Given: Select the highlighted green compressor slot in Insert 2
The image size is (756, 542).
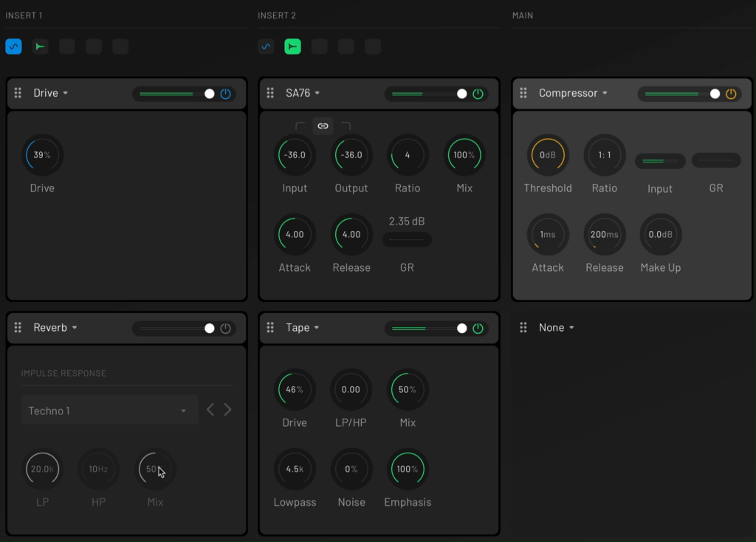Looking at the screenshot, I should tap(292, 47).
